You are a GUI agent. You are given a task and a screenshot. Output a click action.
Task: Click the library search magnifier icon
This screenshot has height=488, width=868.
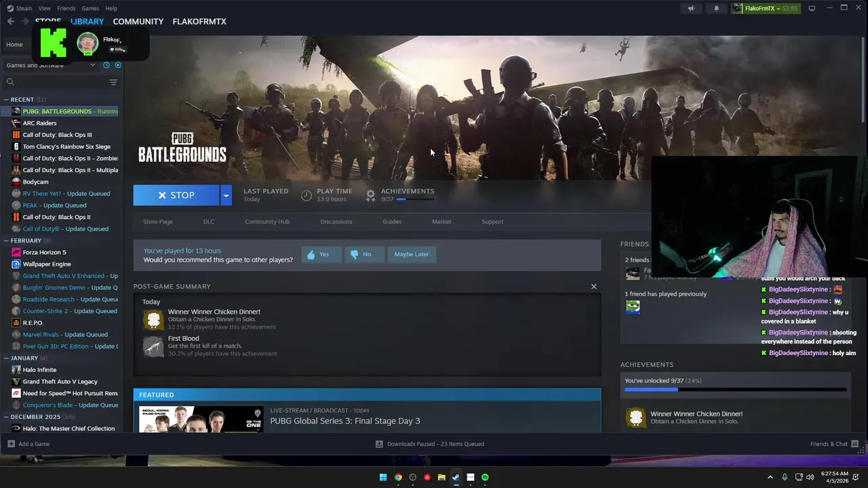(10, 82)
